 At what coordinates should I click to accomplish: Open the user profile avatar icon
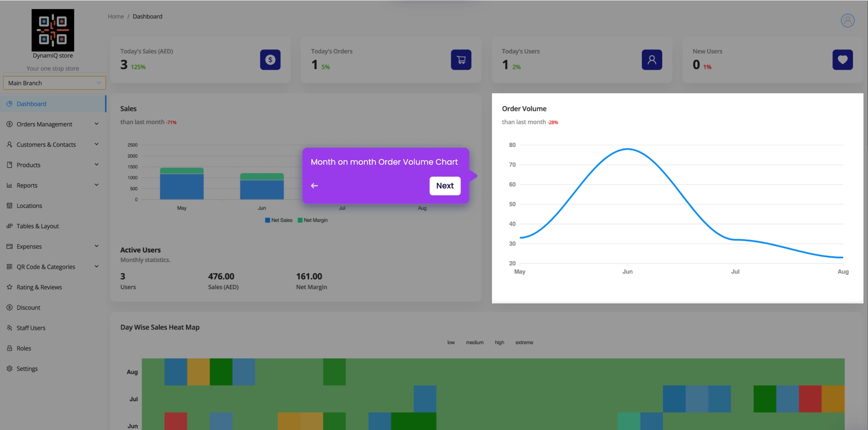[x=847, y=20]
